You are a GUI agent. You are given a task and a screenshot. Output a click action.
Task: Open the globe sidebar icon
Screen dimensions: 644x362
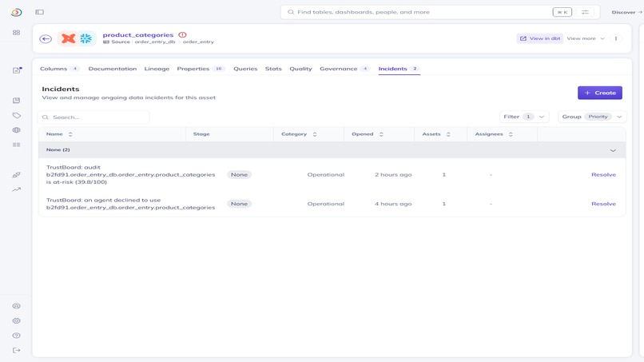(17, 130)
